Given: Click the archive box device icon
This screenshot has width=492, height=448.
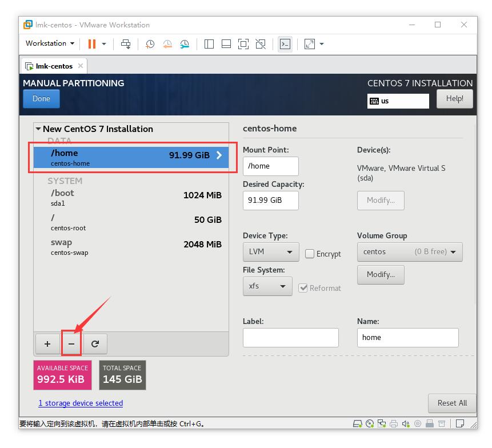Looking at the screenshot, I should click(x=442, y=424).
